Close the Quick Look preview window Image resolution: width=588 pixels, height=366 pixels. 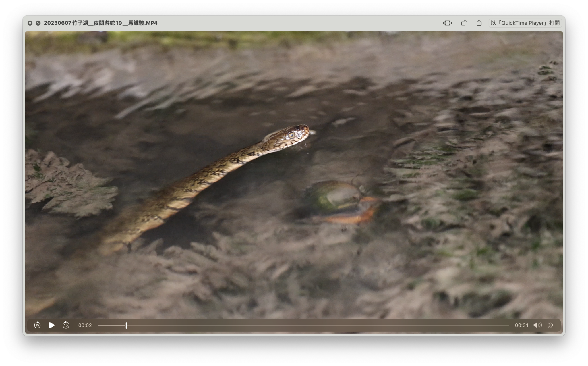tap(30, 23)
